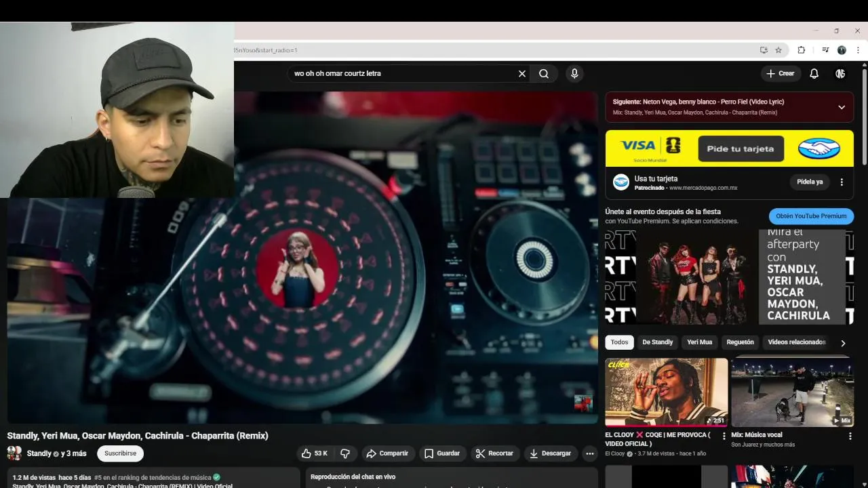Viewport: 868px width, 488px height.
Task: Click the Reproducción del chat en vivo header
Action: click(353, 477)
